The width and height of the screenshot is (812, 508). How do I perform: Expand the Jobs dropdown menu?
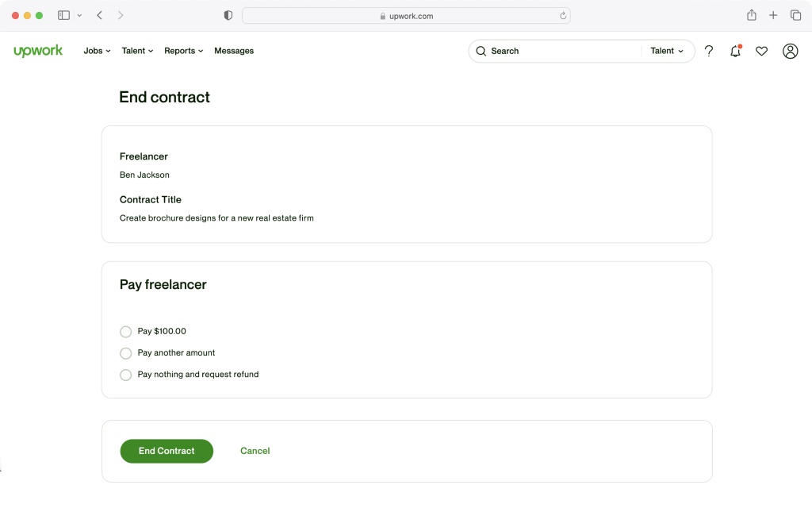97,51
